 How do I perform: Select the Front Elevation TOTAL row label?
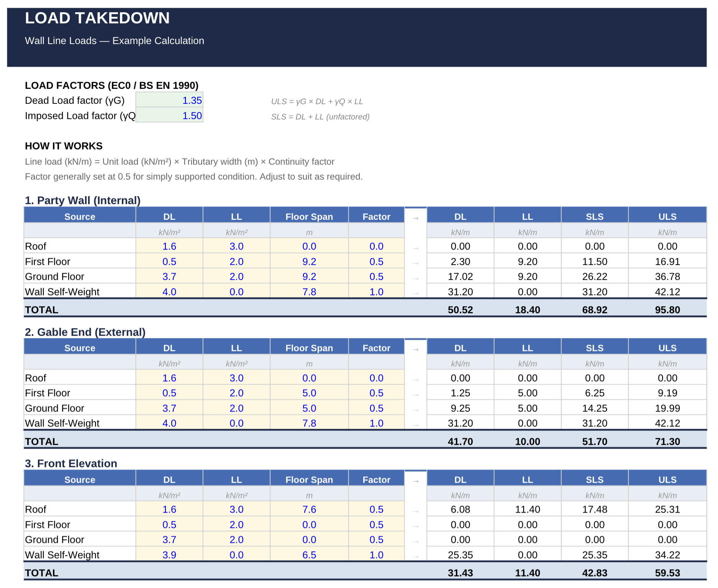(41, 573)
